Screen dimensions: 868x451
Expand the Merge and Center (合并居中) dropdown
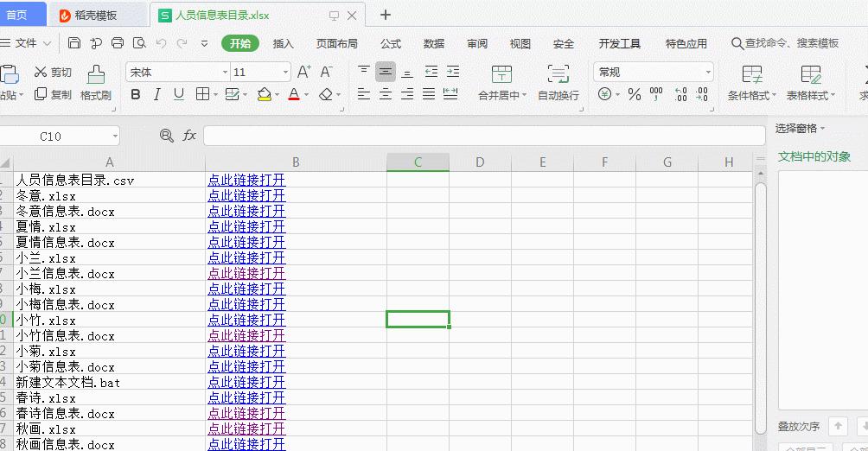coord(524,96)
